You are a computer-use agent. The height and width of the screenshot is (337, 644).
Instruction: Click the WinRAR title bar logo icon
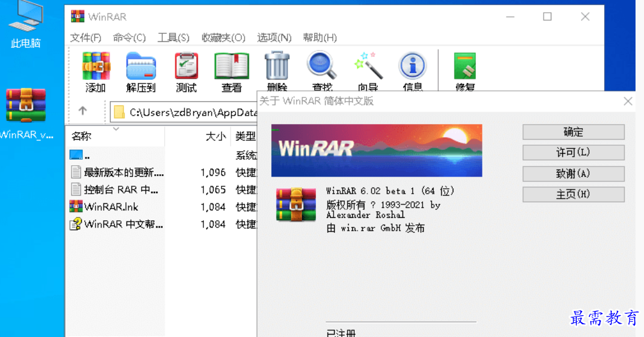point(77,16)
